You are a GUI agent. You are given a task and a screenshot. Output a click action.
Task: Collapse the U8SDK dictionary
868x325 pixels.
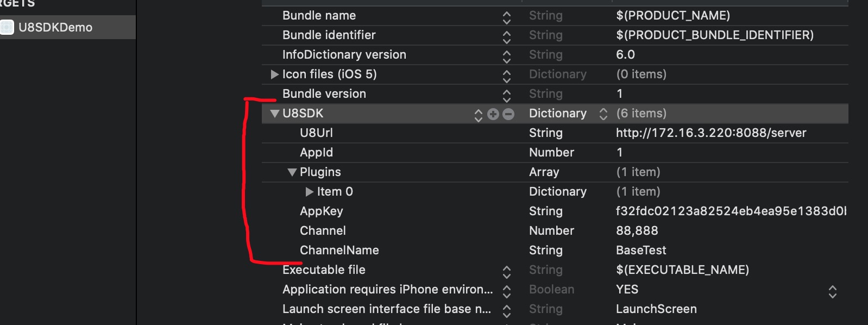(275, 114)
